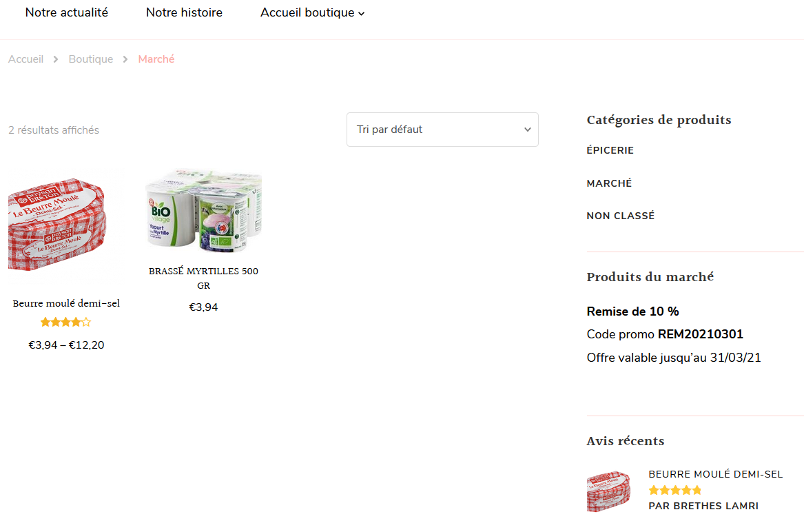Select the MARCHÉ product category
The width and height of the screenshot is (804, 532).
point(609,183)
